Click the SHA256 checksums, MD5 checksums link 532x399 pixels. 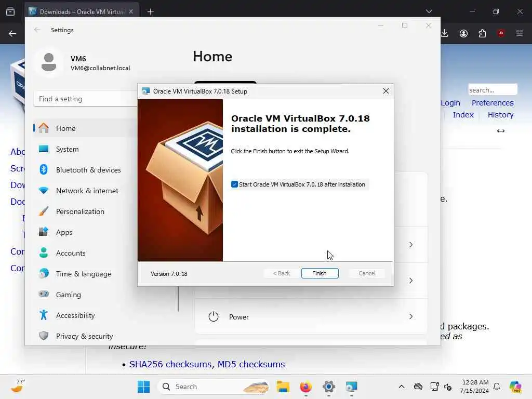click(207, 364)
